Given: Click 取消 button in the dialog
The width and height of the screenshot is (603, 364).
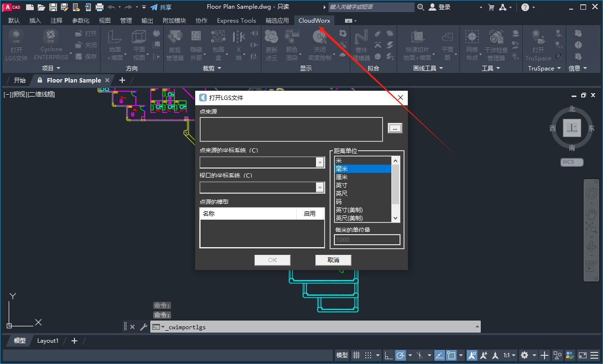Looking at the screenshot, I should pos(333,260).
